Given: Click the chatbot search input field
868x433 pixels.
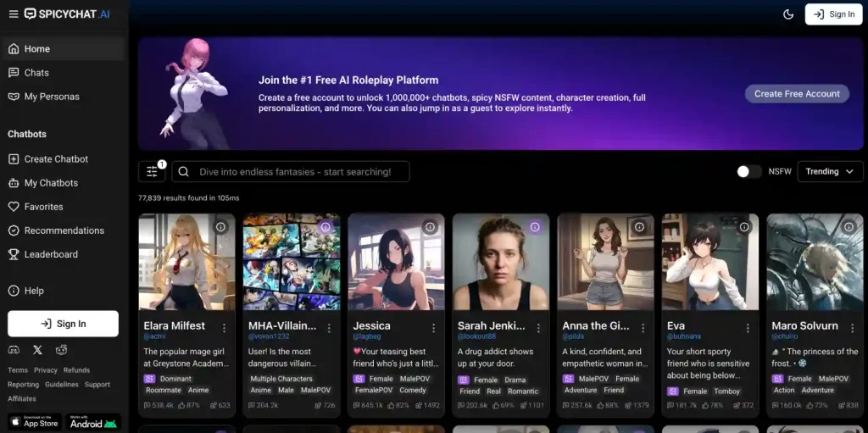Looking at the screenshot, I should (291, 172).
